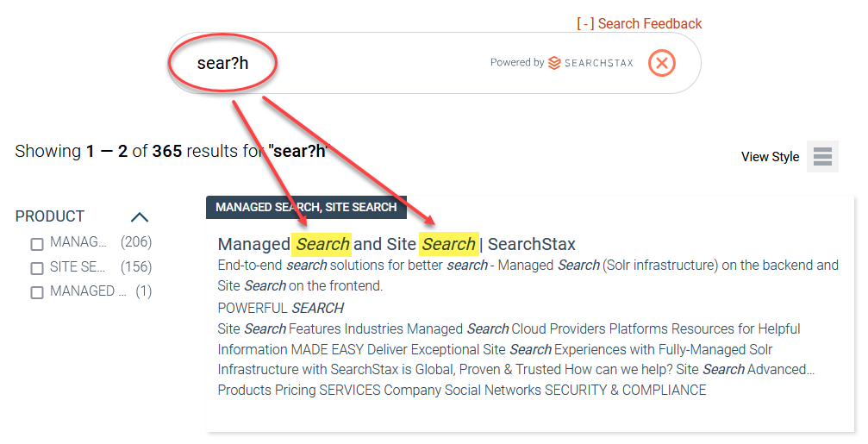Select the MANAGED SEARCH, SITE SEARCH tag
This screenshot has height=444, width=868.
(306, 207)
